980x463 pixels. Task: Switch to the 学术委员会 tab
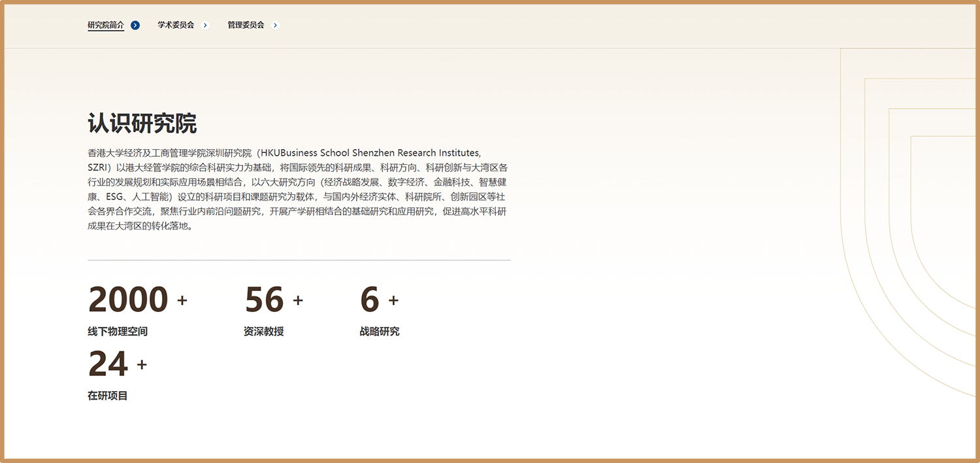point(176,26)
